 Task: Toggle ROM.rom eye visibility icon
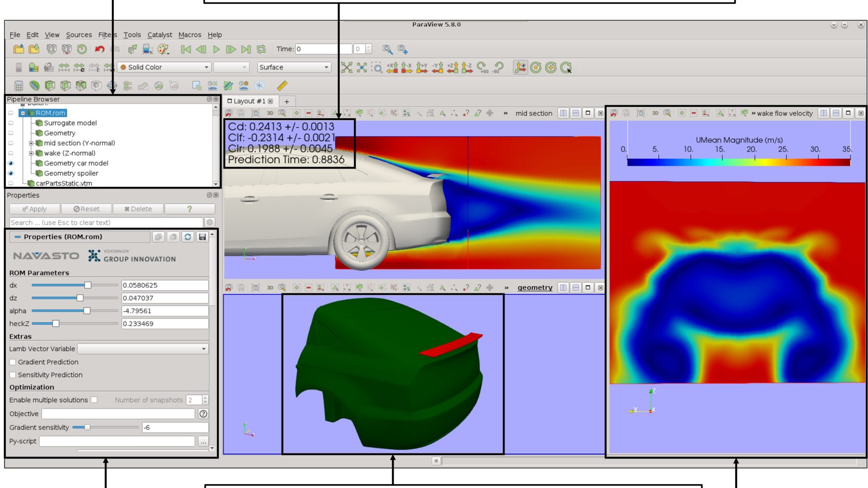[x=11, y=113]
